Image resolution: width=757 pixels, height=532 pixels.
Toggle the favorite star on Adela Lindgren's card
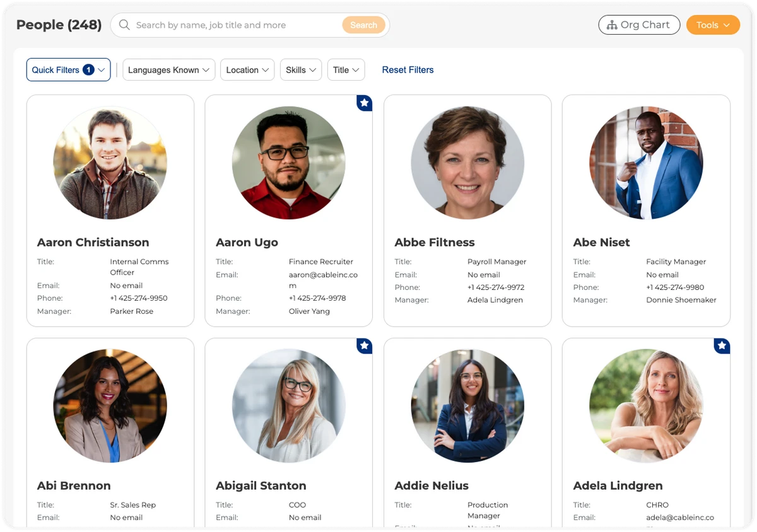[x=721, y=345]
